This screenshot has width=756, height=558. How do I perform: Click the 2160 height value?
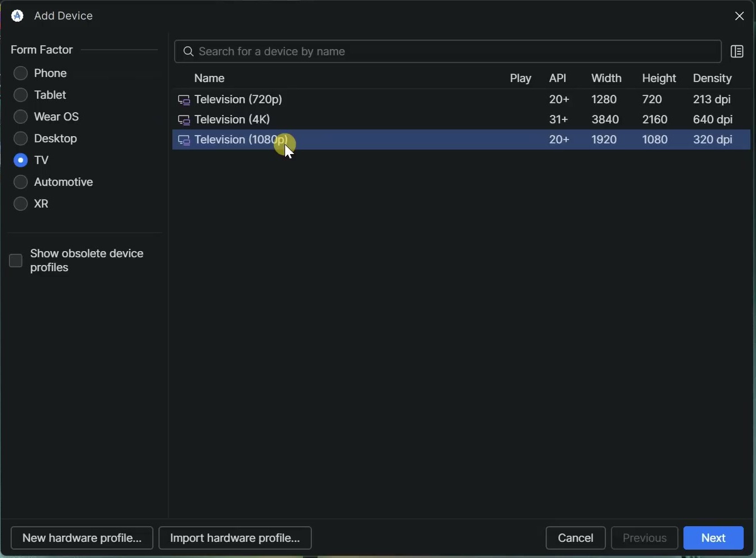click(x=656, y=121)
